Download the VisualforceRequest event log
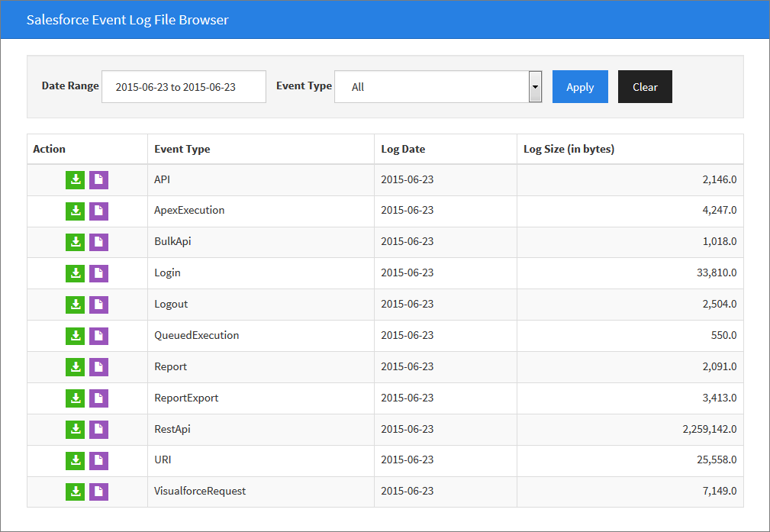This screenshot has height=532, width=770. point(75,492)
